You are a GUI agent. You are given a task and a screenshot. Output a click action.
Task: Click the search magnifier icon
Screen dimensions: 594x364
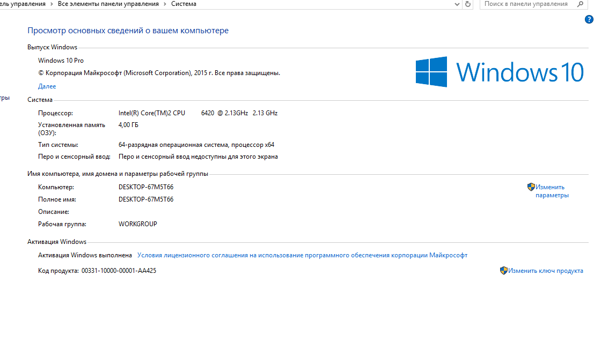[581, 4]
